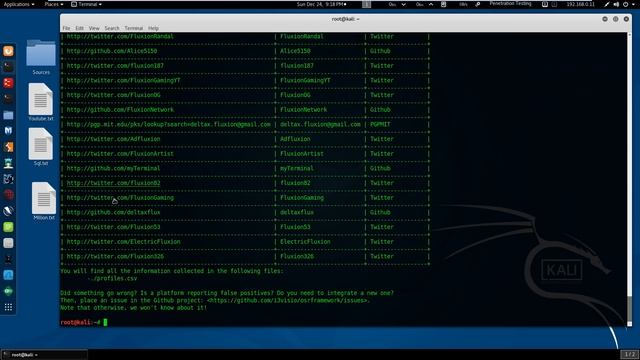This screenshot has width=640, height=360.
Task: Click the terminal's vertical scrollbar
Action: [x=629, y=180]
